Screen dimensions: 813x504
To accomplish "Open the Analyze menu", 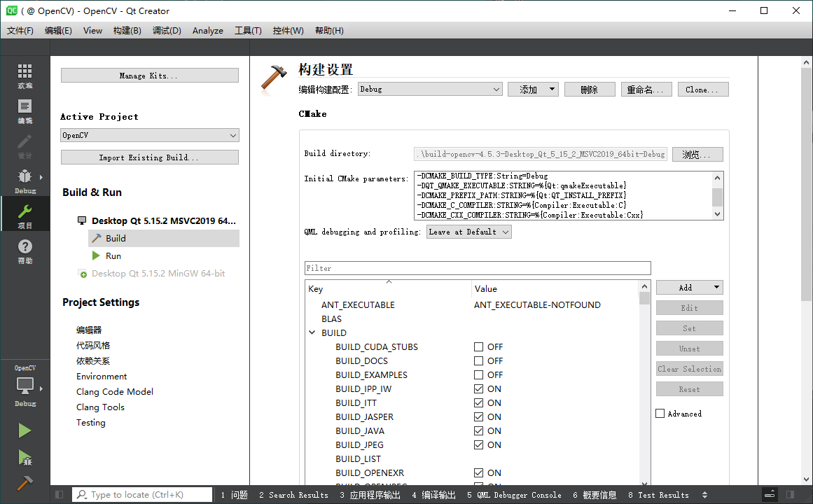I will (x=208, y=31).
